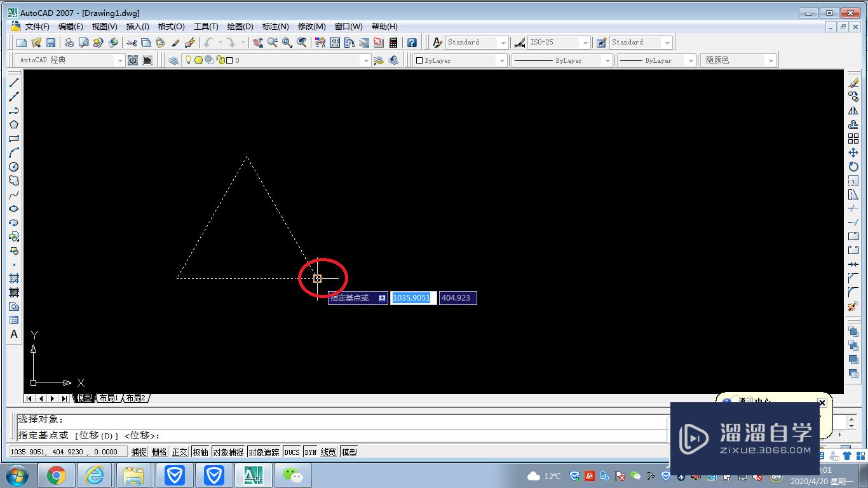Select the Rotate modify tool
Screen dimensions: 868x488
[x=853, y=166]
